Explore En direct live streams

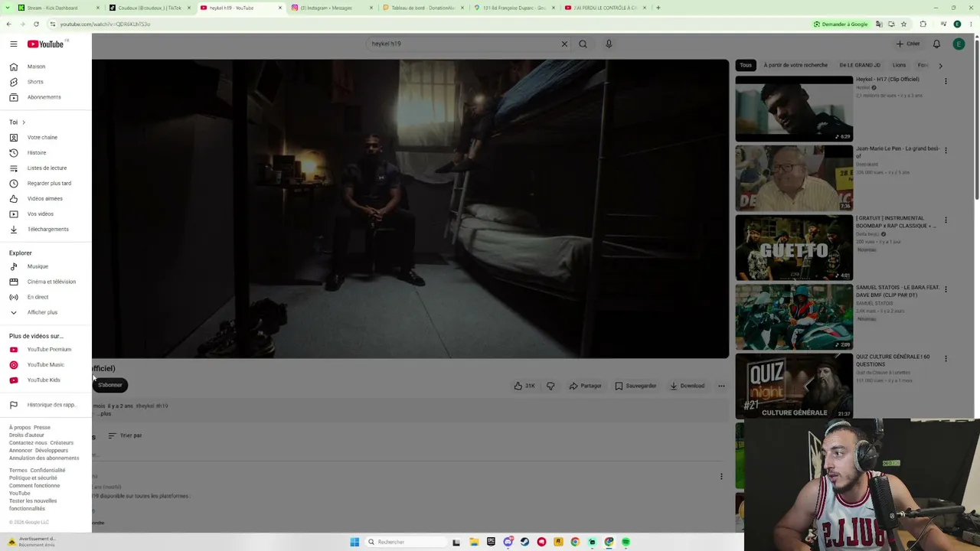pyautogui.click(x=38, y=297)
